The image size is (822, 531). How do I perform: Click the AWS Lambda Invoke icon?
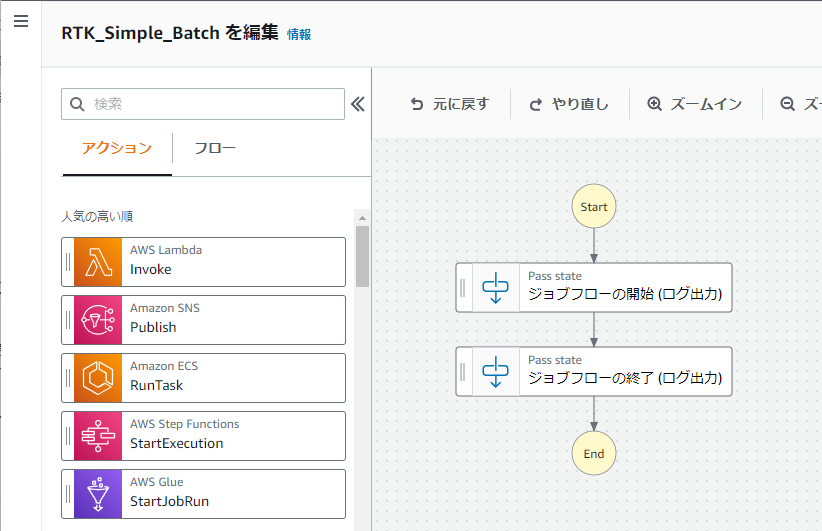pyautogui.click(x=98, y=262)
